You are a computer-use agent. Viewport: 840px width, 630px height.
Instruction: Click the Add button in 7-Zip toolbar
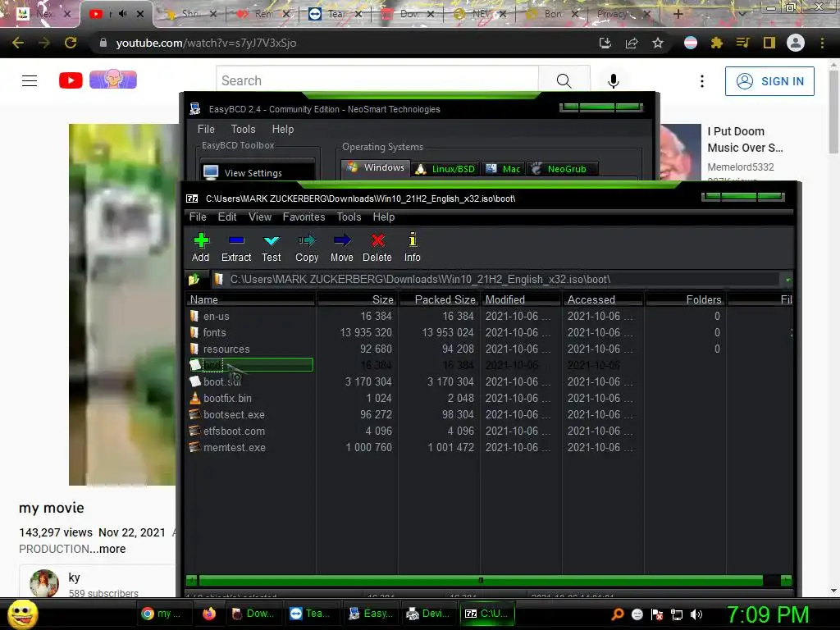pos(201,248)
